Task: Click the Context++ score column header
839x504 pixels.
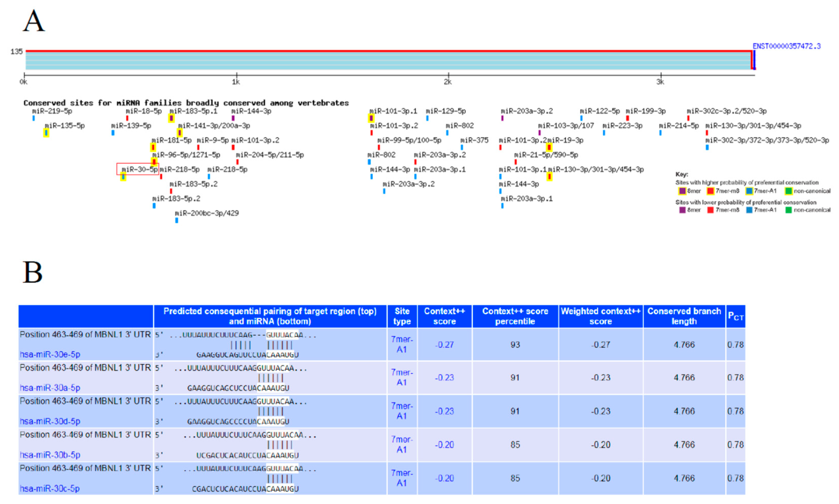Action: [x=444, y=316]
